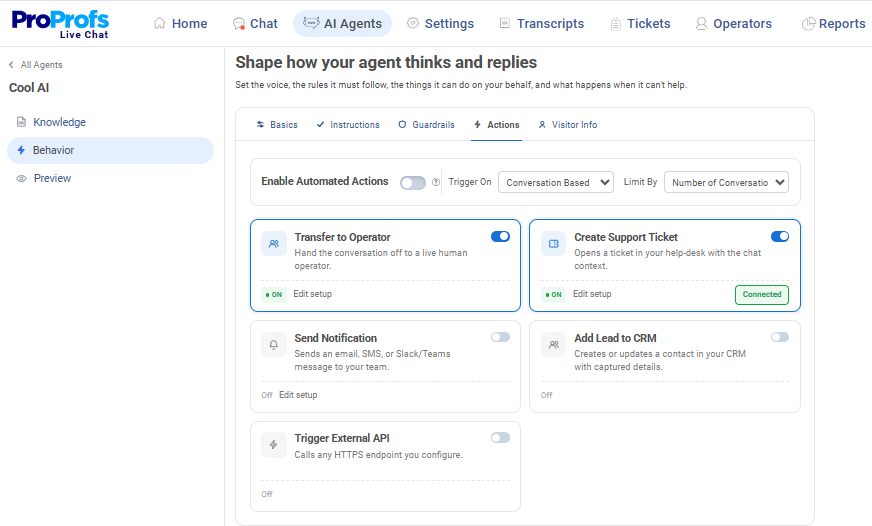
Task: Click the Create Support Ticket icon
Action: click(553, 244)
